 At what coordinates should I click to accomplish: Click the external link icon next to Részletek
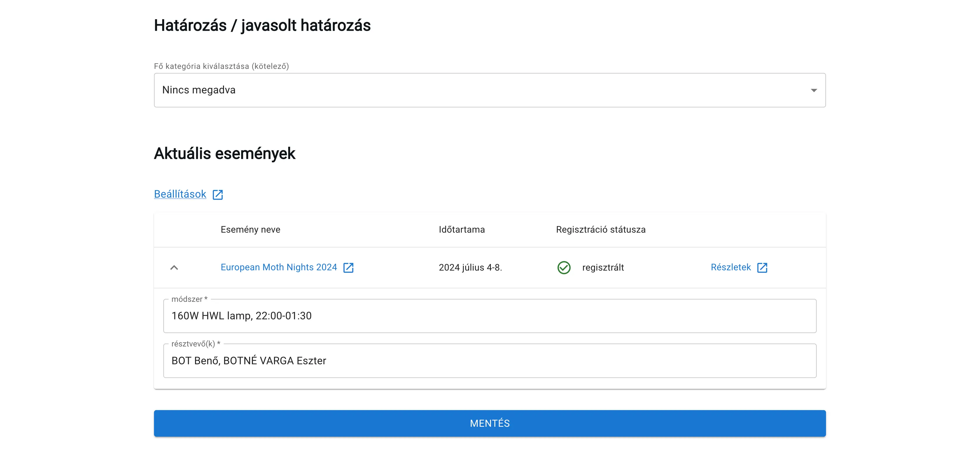click(762, 267)
